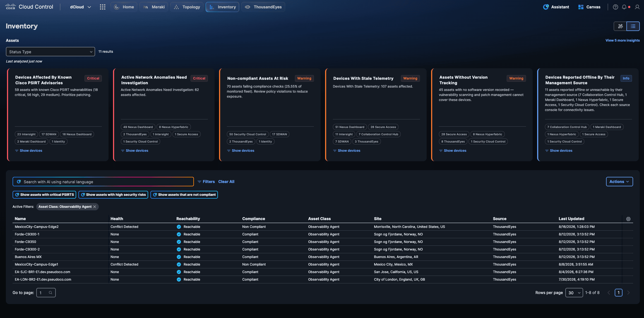This screenshot has width=644, height=318.
Task: Click reachable check icon for MexicoCity-Campus-Edge2
Action: [x=179, y=227]
